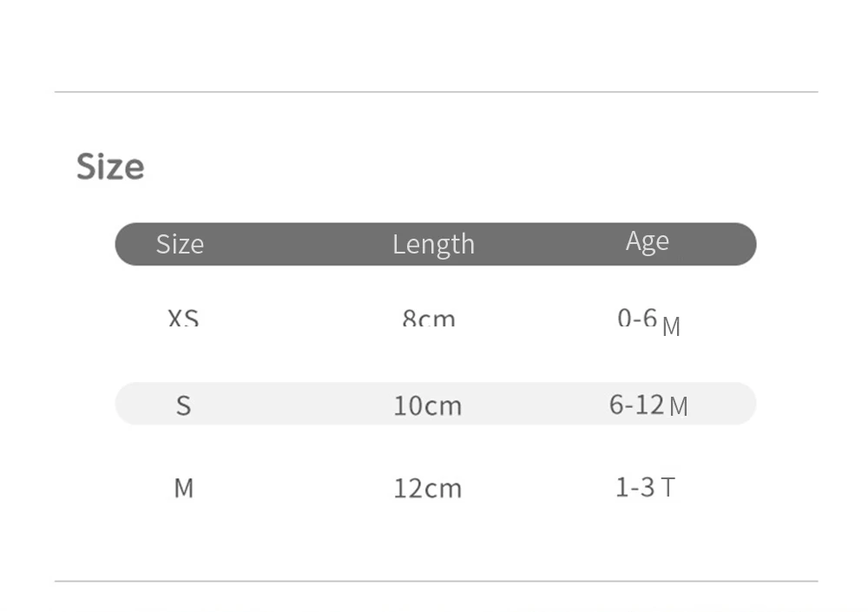Viewport: 868px width, 612px height.
Task: Click left rounded end of shaded S row
Action: tap(126, 404)
